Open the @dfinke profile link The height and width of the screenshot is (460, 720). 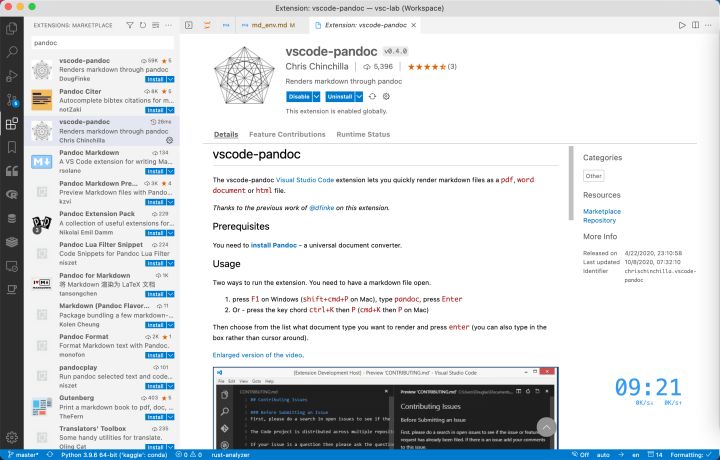pyautogui.click(x=322, y=208)
